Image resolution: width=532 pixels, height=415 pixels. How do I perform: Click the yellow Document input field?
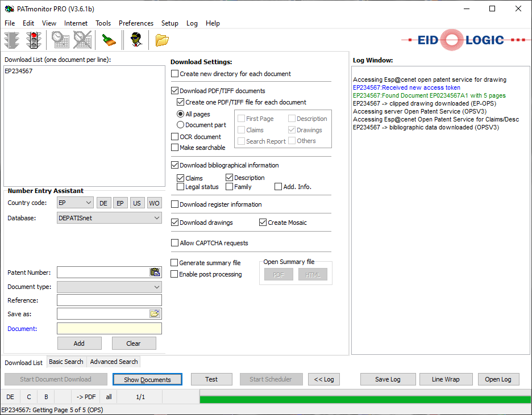tap(109, 328)
